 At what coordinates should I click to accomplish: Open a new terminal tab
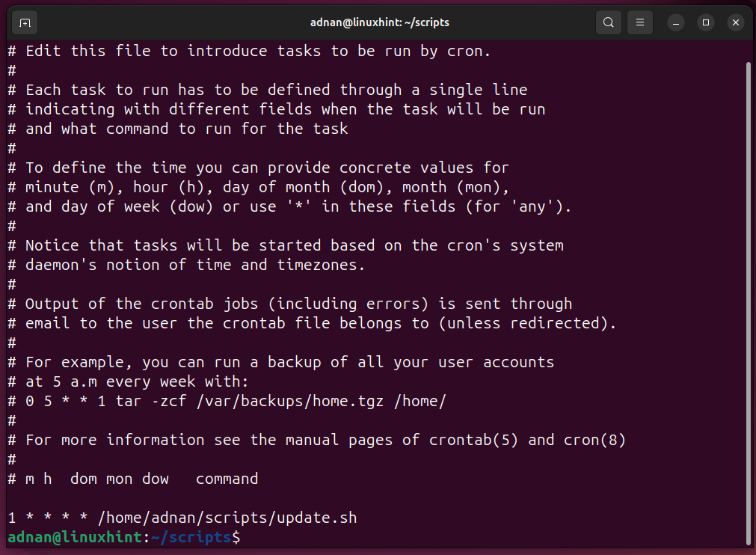click(x=25, y=22)
